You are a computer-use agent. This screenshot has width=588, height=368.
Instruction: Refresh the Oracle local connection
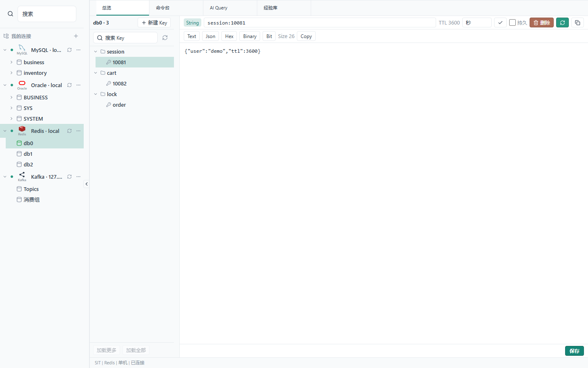pyautogui.click(x=69, y=85)
